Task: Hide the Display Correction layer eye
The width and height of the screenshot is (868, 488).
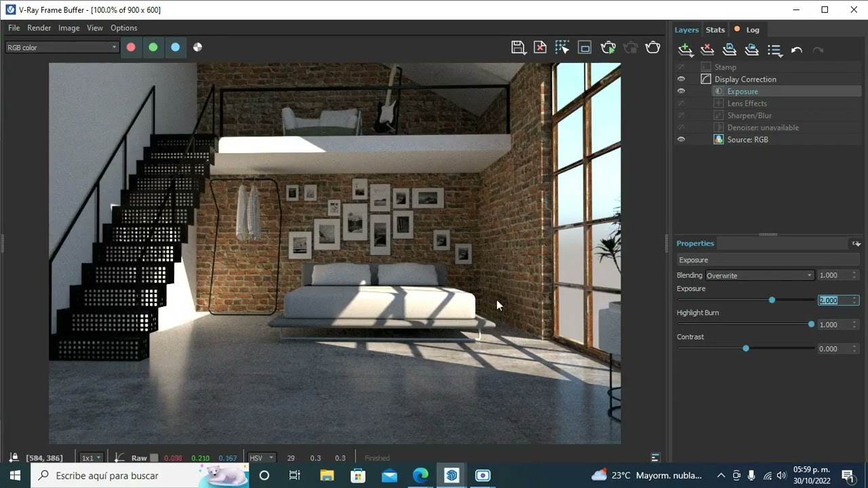Action: pos(682,79)
